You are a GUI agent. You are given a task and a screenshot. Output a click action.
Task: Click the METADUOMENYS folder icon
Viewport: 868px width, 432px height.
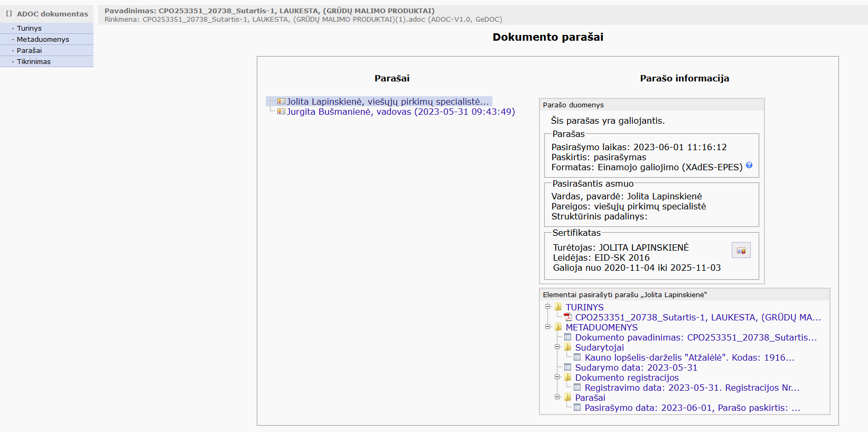[558, 327]
